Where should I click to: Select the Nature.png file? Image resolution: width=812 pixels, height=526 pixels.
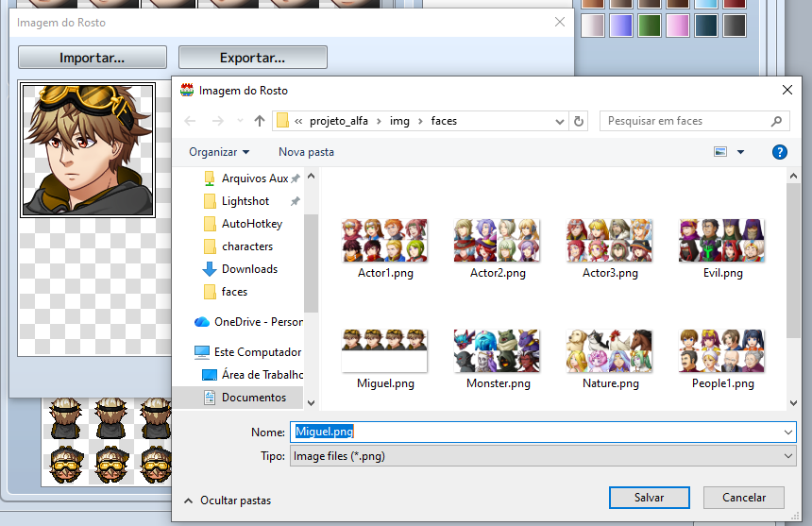coord(610,360)
